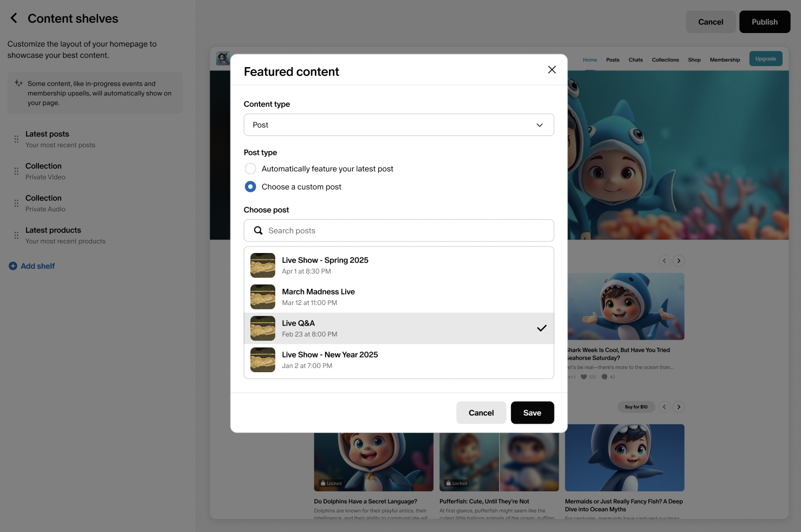Click Locked badge on Pufferfish post
801x532 pixels.
point(456,483)
